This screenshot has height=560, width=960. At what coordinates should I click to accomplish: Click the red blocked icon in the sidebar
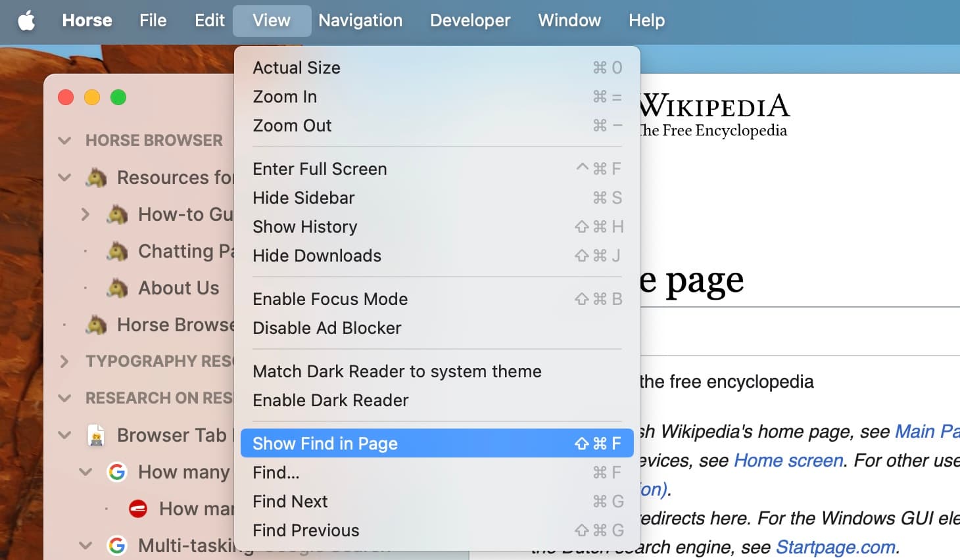138,508
